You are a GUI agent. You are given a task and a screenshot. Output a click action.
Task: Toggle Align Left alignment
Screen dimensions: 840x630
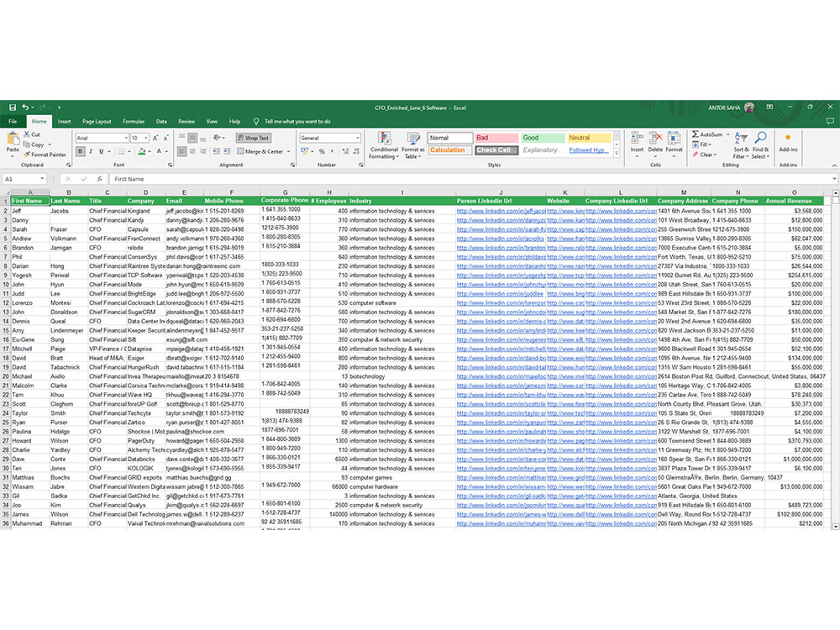click(182, 151)
